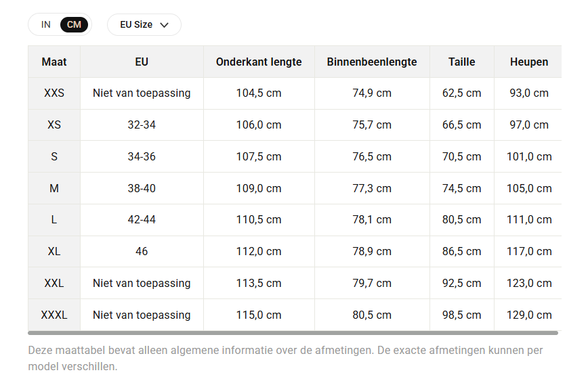Select the CM unit toggle

point(74,25)
